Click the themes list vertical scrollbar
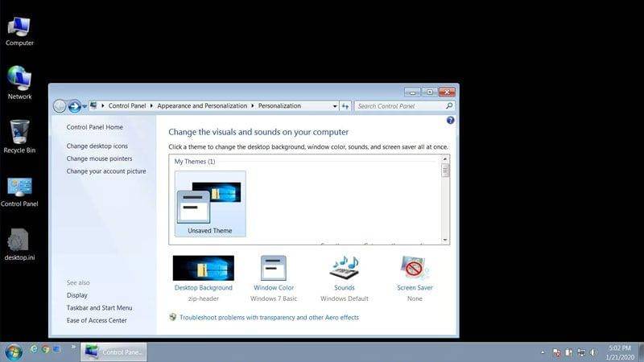Screen dimensions: 644x362 (x=445, y=201)
